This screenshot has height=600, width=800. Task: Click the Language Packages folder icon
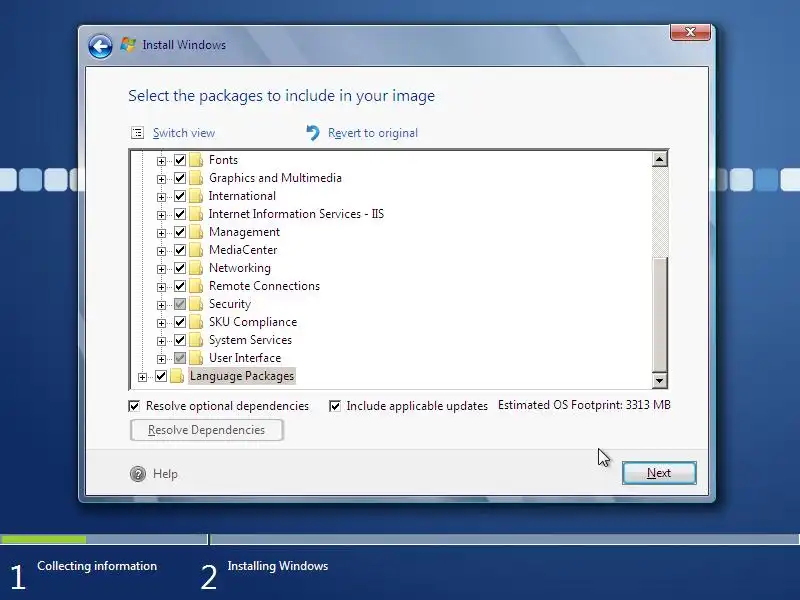coord(177,376)
